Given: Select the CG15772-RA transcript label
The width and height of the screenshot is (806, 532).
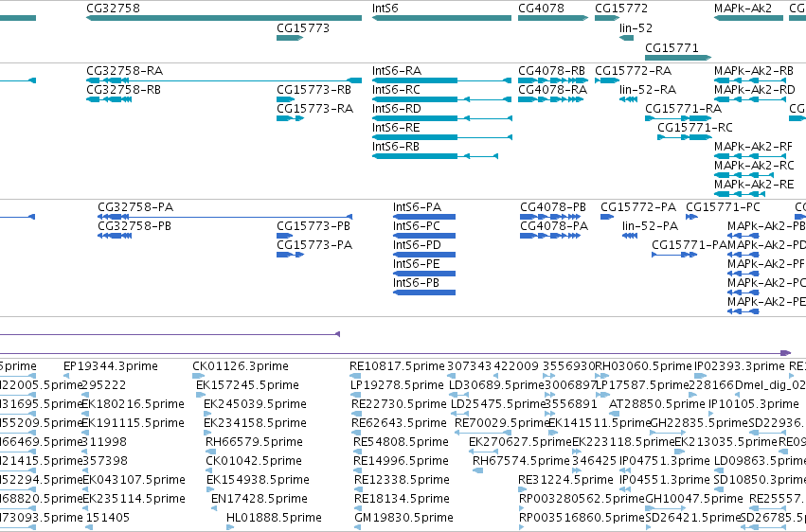Looking at the screenshot, I should 633,71.
